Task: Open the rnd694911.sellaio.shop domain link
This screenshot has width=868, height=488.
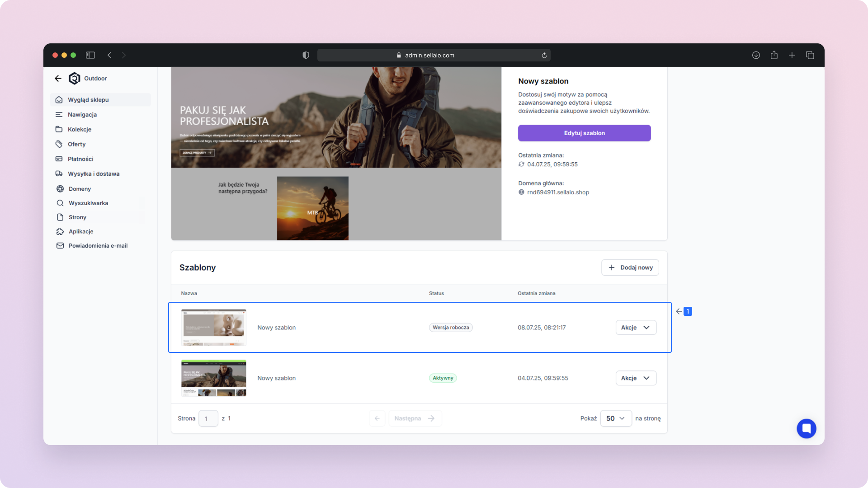Action: [x=558, y=192]
